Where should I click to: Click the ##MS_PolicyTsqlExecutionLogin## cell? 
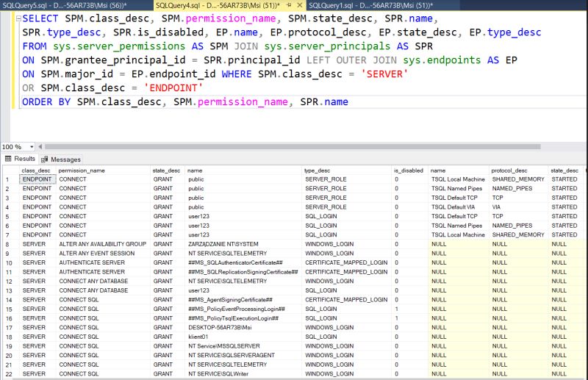(243, 318)
